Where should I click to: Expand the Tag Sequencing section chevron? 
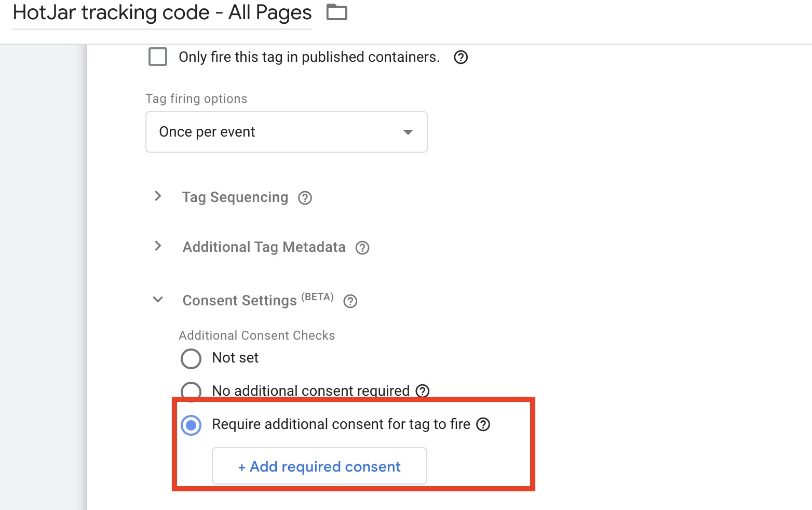click(x=158, y=196)
